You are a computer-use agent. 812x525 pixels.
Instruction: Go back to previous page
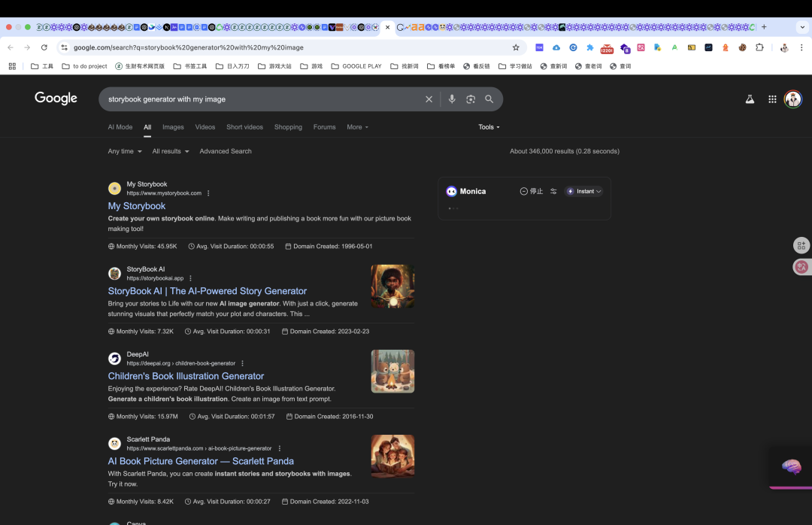pos(11,47)
